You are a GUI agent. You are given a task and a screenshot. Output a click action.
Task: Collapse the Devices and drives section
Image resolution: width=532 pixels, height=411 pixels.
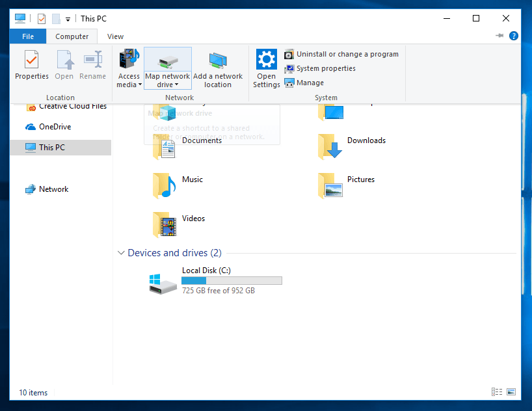(120, 253)
